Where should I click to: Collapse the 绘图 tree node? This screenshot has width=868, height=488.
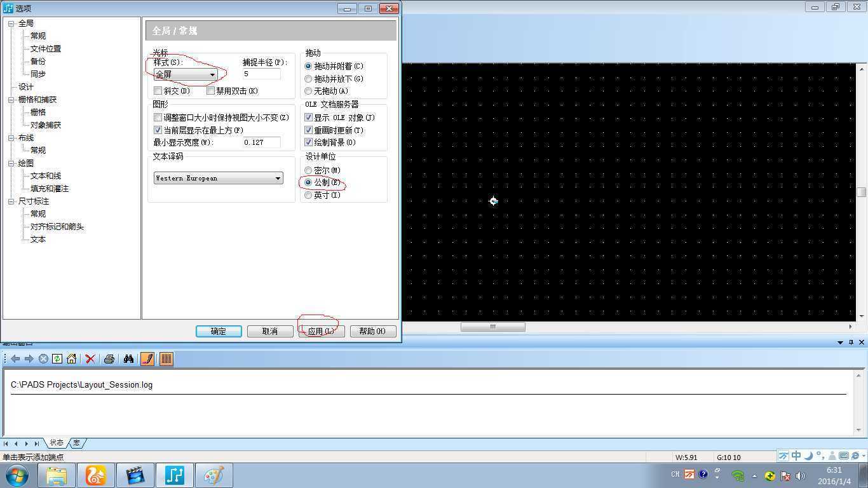11,163
